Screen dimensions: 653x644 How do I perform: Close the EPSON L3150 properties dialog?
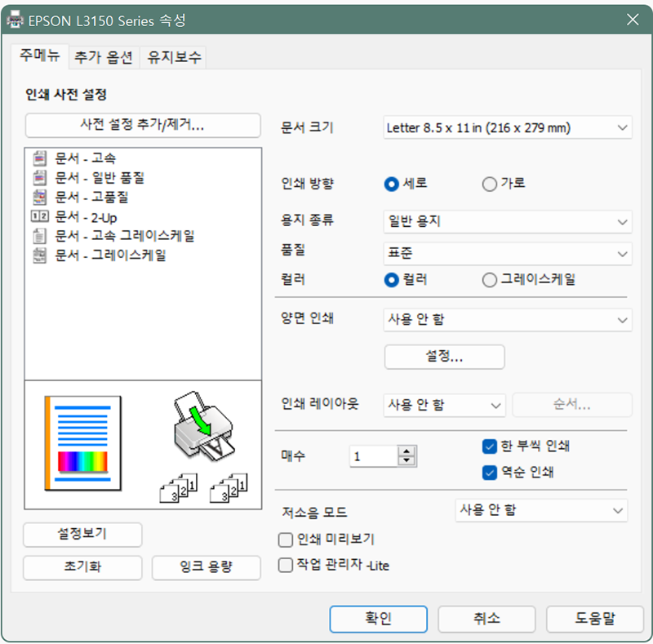point(633,20)
